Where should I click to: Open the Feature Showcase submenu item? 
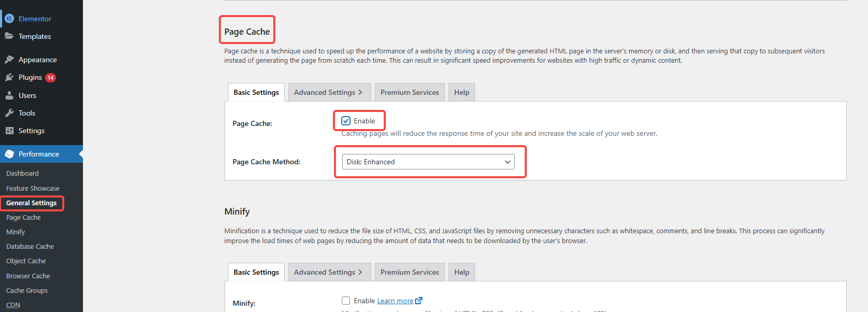click(33, 188)
